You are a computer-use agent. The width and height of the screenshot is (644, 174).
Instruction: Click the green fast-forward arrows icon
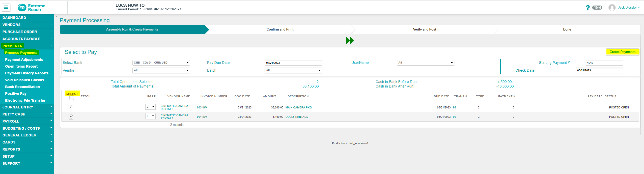[x=350, y=40]
